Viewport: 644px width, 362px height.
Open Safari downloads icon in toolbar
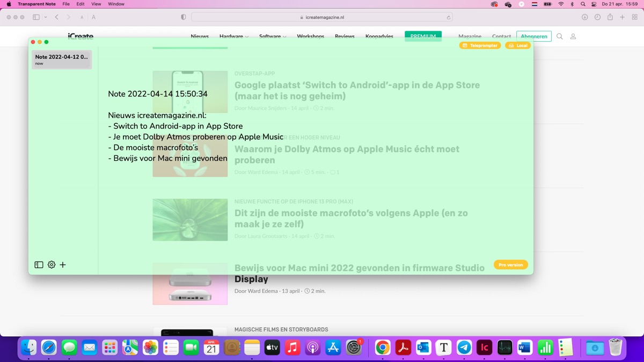[x=584, y=17]
